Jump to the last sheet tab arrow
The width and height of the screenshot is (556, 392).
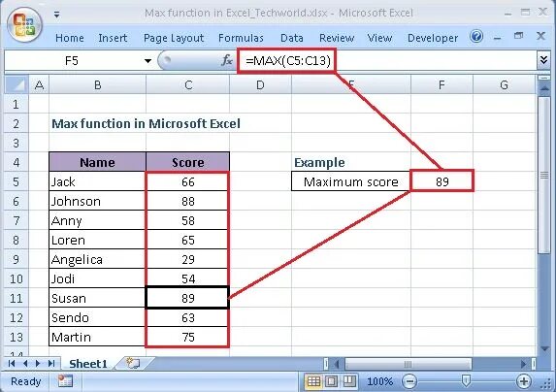pyautogui.click(x=51, y=363)
